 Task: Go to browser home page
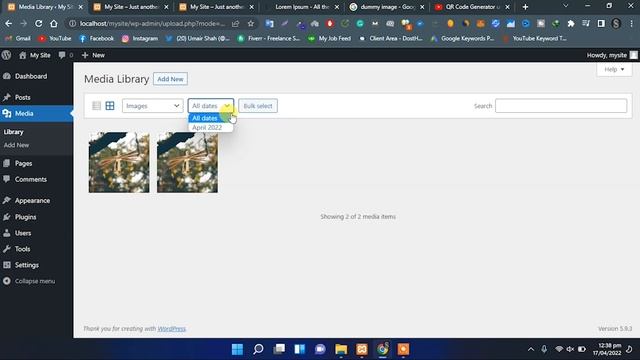point(54,24)
